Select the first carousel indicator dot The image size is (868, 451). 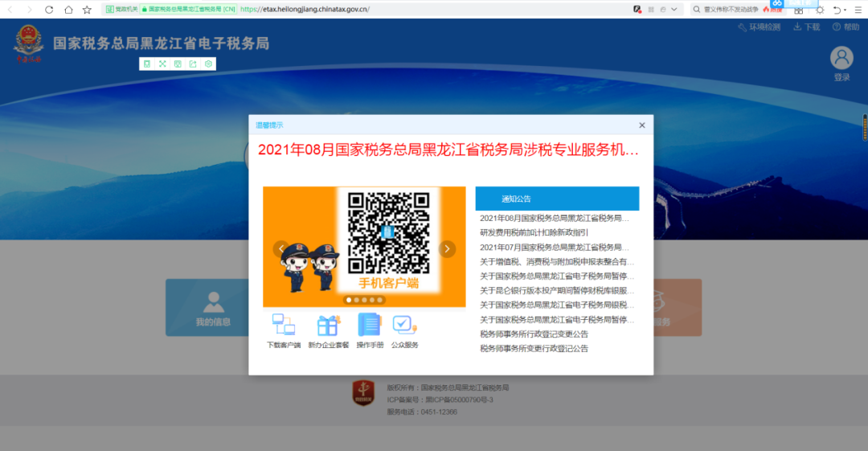(349, 300)
